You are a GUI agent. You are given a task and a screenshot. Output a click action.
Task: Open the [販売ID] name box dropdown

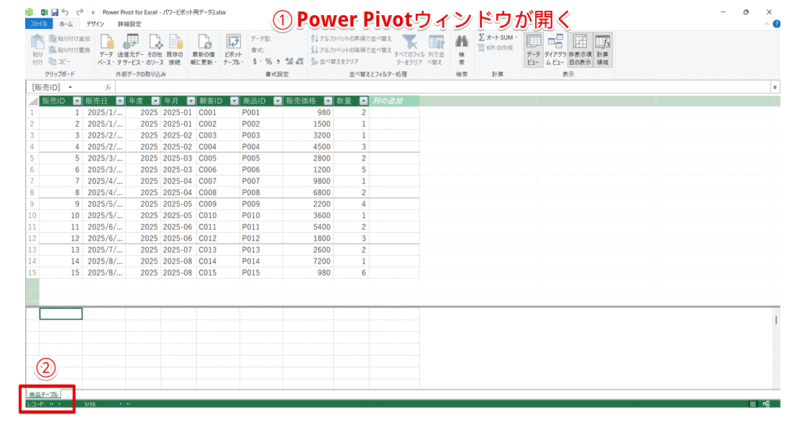(70, 88)
